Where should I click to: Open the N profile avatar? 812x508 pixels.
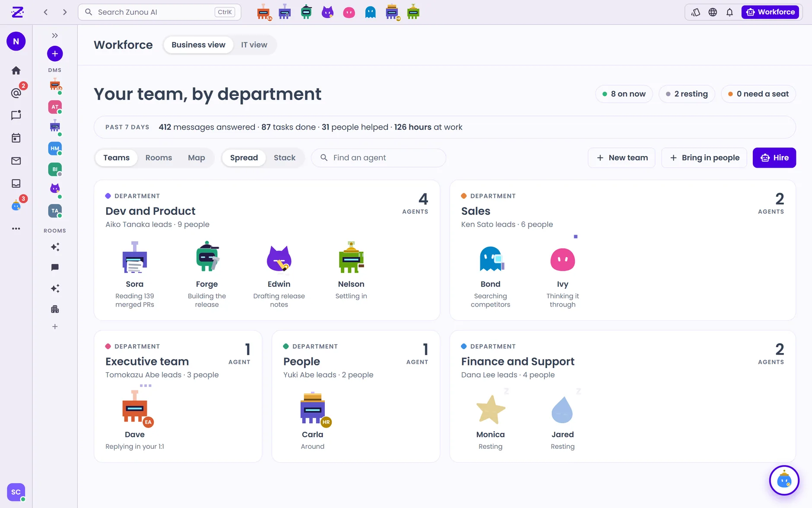click(x=16, y=42)
